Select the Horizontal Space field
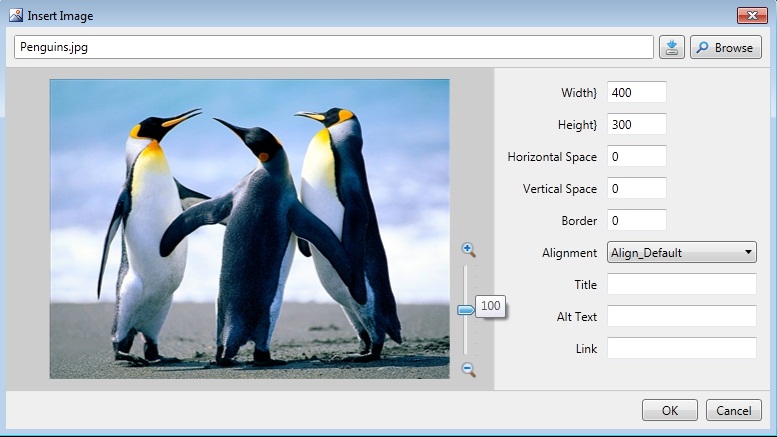Image resolution: width=777 pixels, height=437 pixels. [636, 156]
